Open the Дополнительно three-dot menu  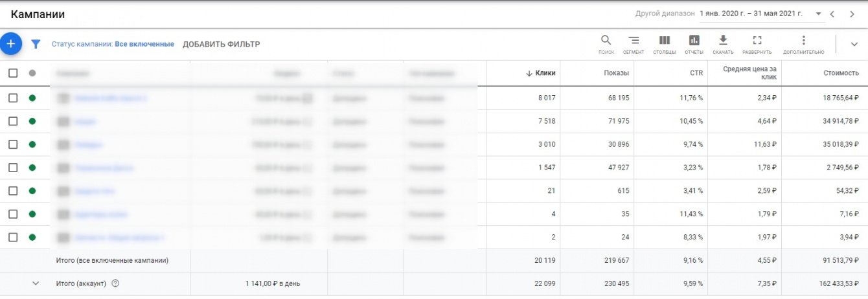tap(803, 44)
